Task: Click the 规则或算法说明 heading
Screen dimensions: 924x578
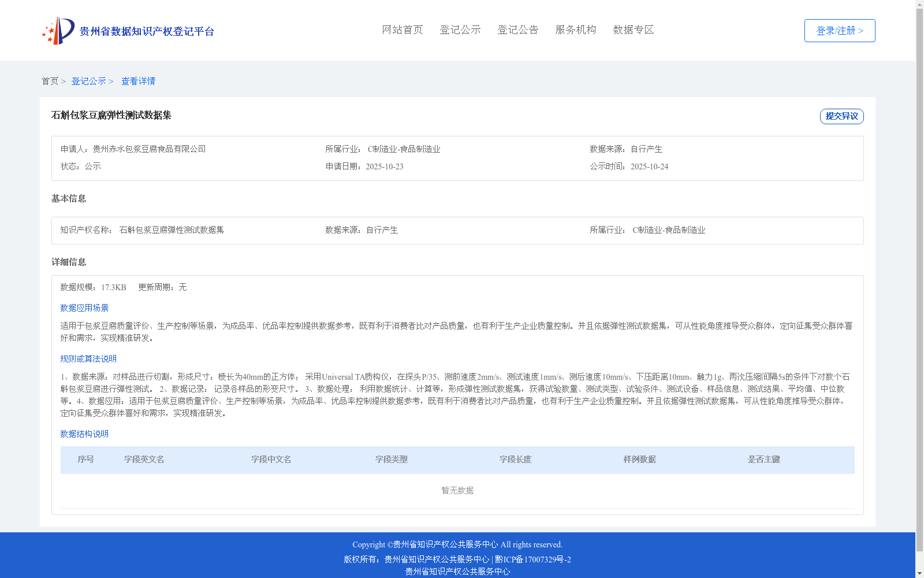Action: click(x=88, y=359)
